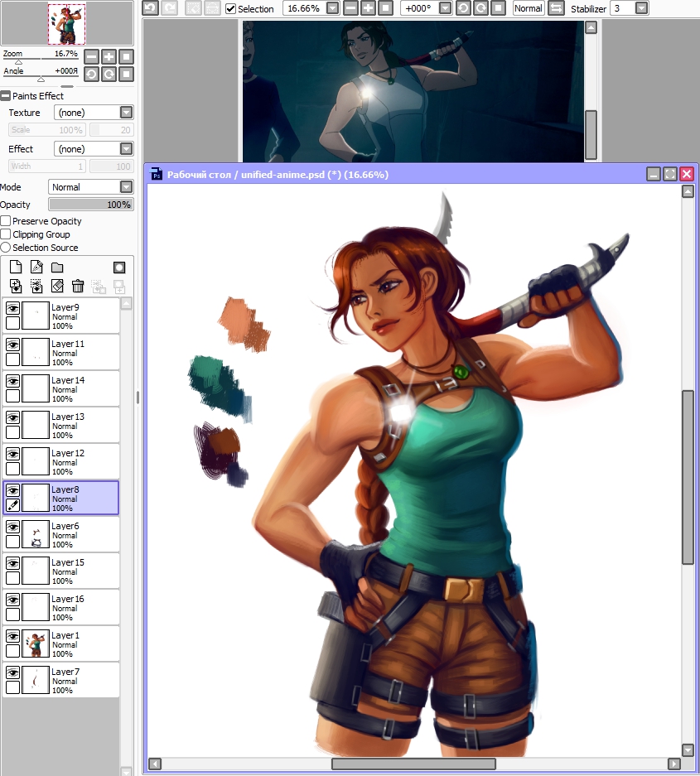Click the layer list scroll up arrow
The width and height of the screenshot is (700, 776).
coord(126,303)
